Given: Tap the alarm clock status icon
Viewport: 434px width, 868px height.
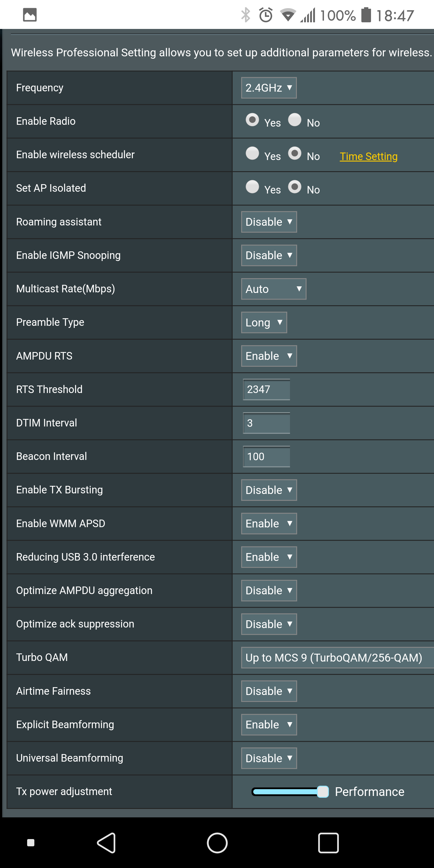Looking at the screenshot, I should pyautogui.click(x=266, y=15).
